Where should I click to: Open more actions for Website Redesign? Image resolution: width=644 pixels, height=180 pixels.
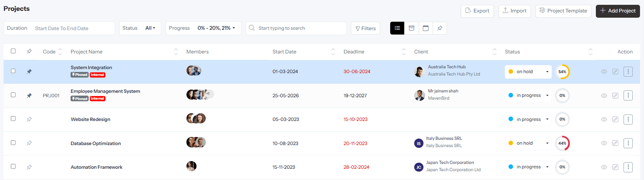[628, 119]
